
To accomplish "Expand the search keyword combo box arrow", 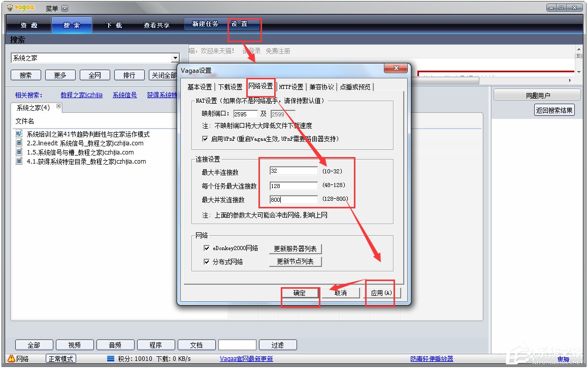I will (x=175, y=58).
